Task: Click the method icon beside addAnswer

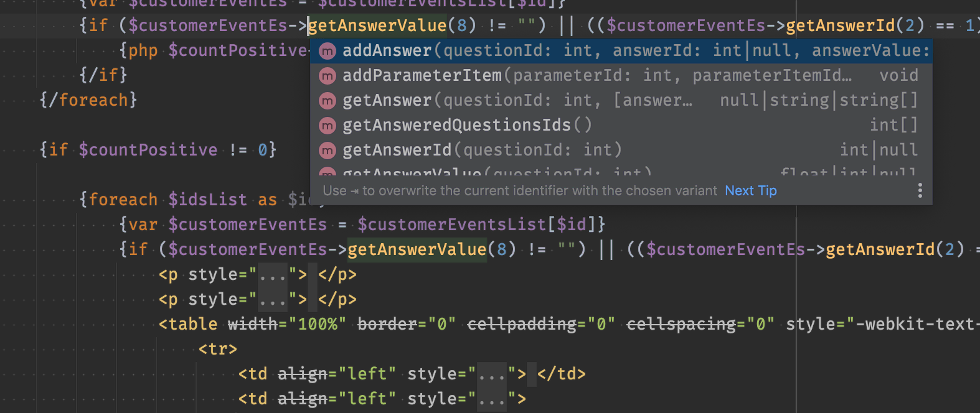Action: pos(327,51)
